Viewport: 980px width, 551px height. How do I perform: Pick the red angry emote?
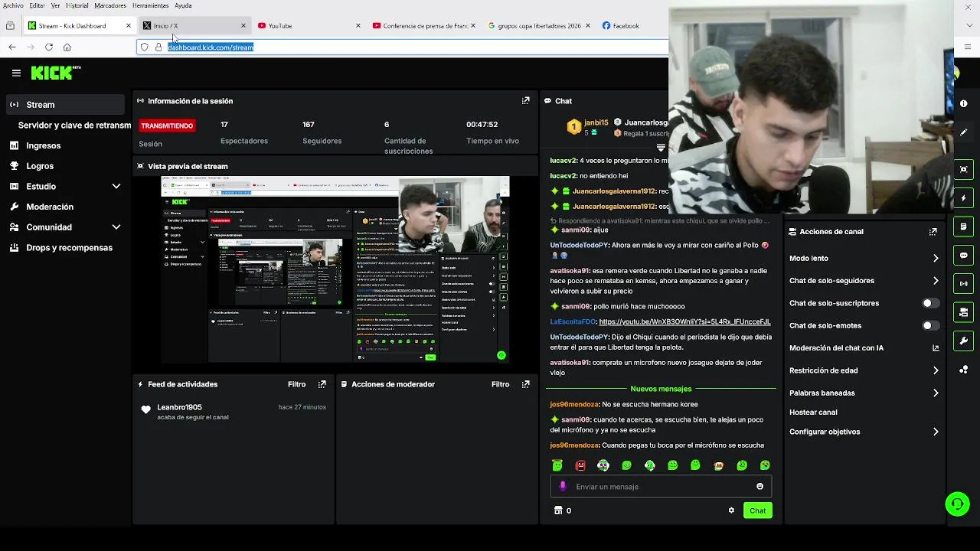pos(580,465)
